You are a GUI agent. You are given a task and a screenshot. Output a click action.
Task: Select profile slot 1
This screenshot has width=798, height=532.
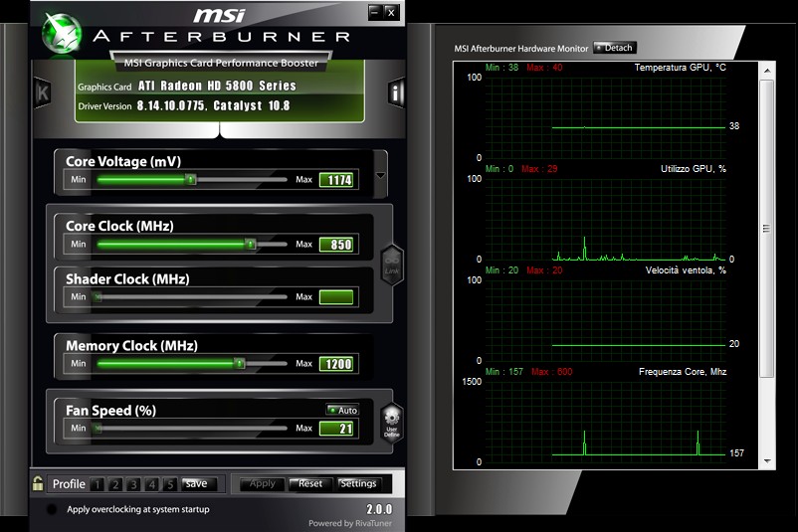click(98, 484)
